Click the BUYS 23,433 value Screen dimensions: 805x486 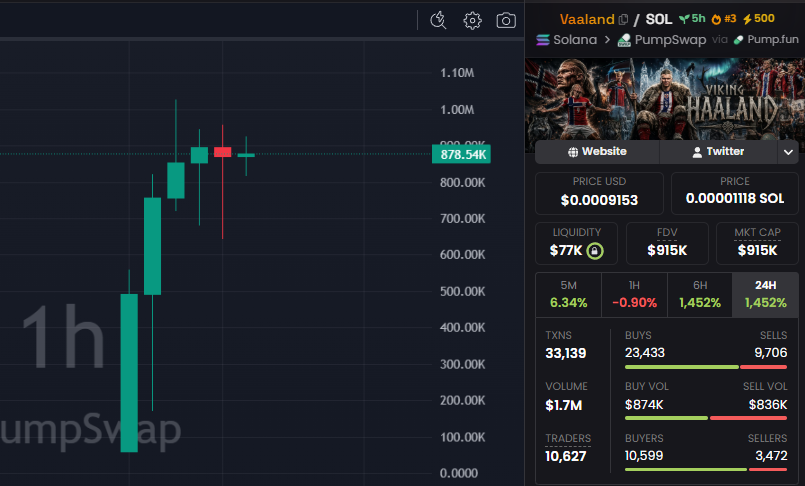[645, 353]
